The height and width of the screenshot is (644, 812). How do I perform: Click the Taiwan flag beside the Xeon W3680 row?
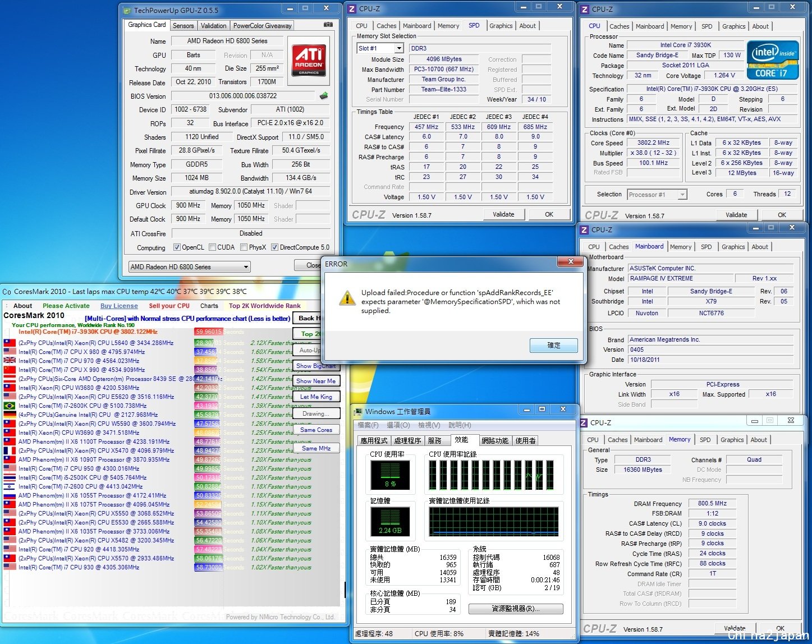[x=10, y=388]
